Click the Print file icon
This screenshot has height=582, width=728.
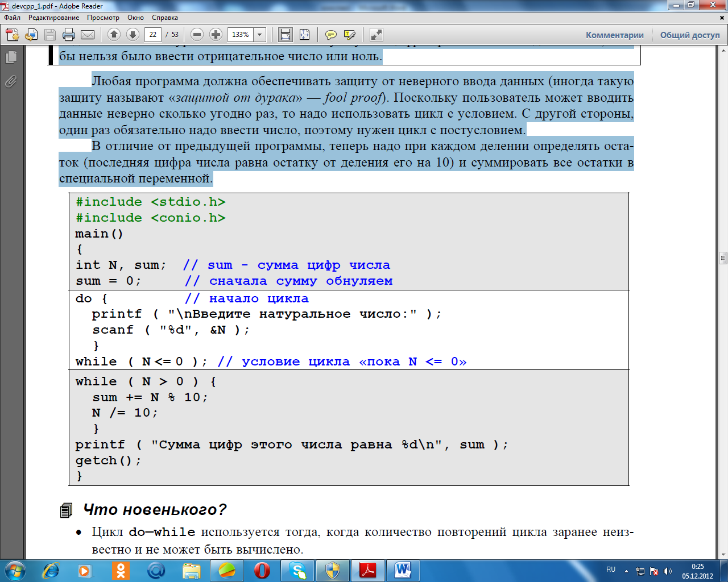pyautogui.click(x=69, y=35)
